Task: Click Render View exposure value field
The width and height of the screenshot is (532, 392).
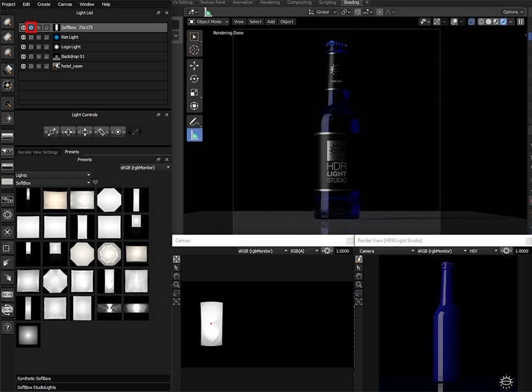Action: (521, 251)
